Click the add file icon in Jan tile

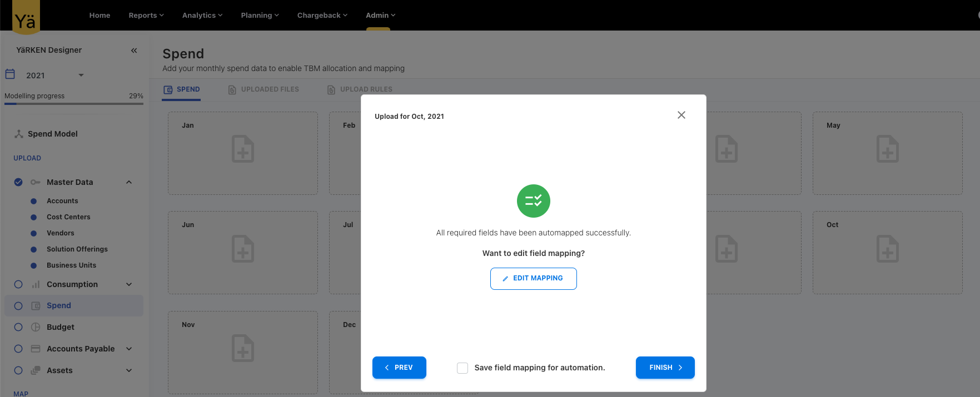click(x=243, y=149)
